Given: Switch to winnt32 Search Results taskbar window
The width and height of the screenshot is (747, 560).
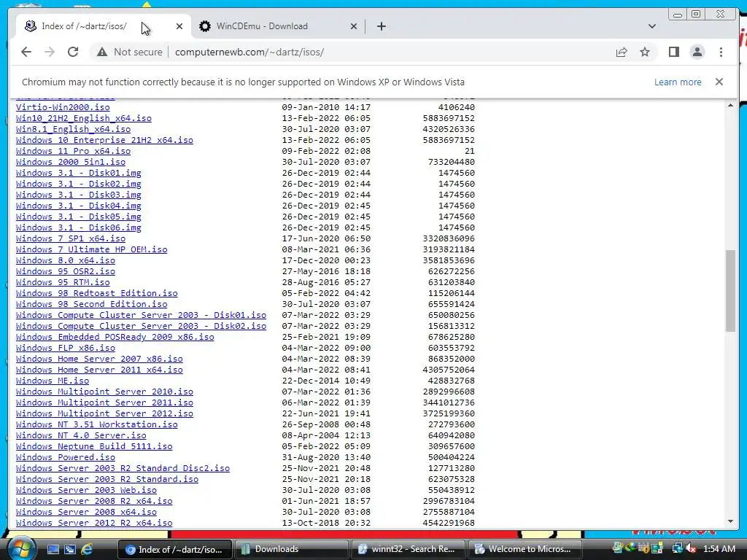Looking at the screenshot, I should (408, 549).
